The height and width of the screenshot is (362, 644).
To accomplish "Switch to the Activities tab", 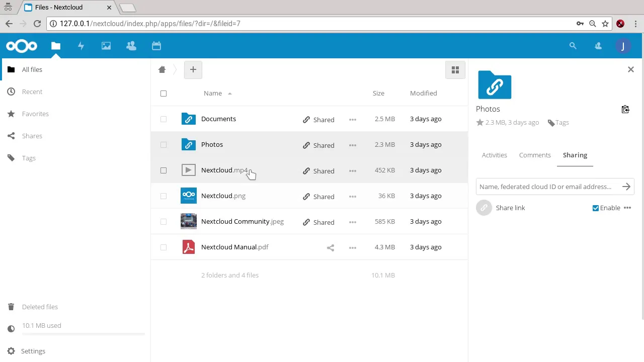I will pos(494,155).
